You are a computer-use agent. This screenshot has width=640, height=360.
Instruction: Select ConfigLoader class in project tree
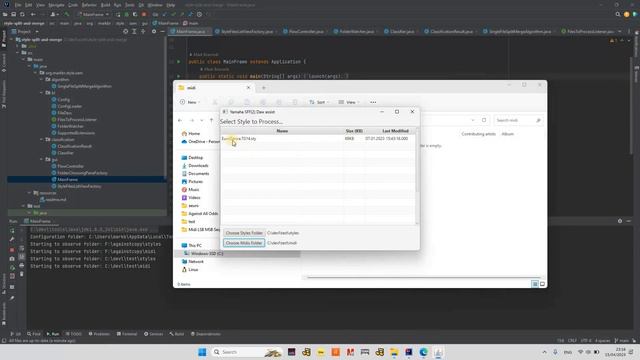(x=67, y=106)
